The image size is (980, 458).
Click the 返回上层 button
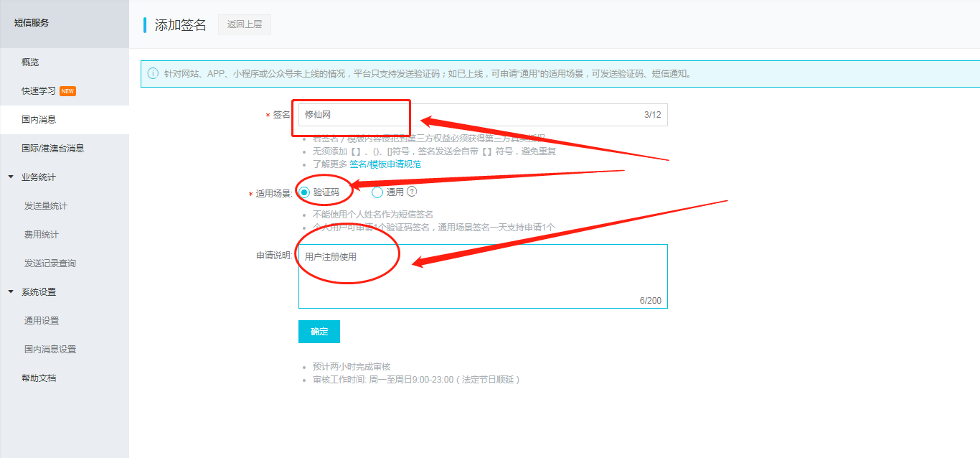[x=245, y=24]
